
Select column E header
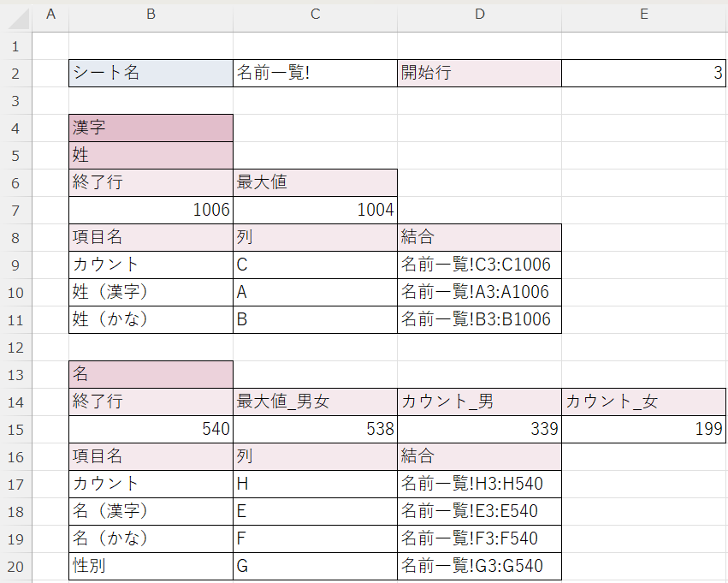coord(643,15)
